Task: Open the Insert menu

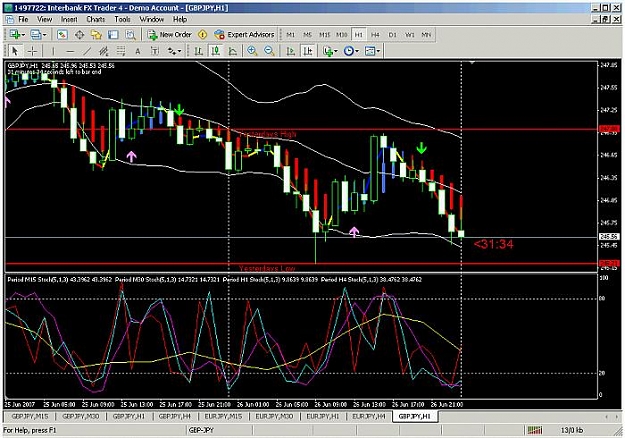Action: point(69,19)
